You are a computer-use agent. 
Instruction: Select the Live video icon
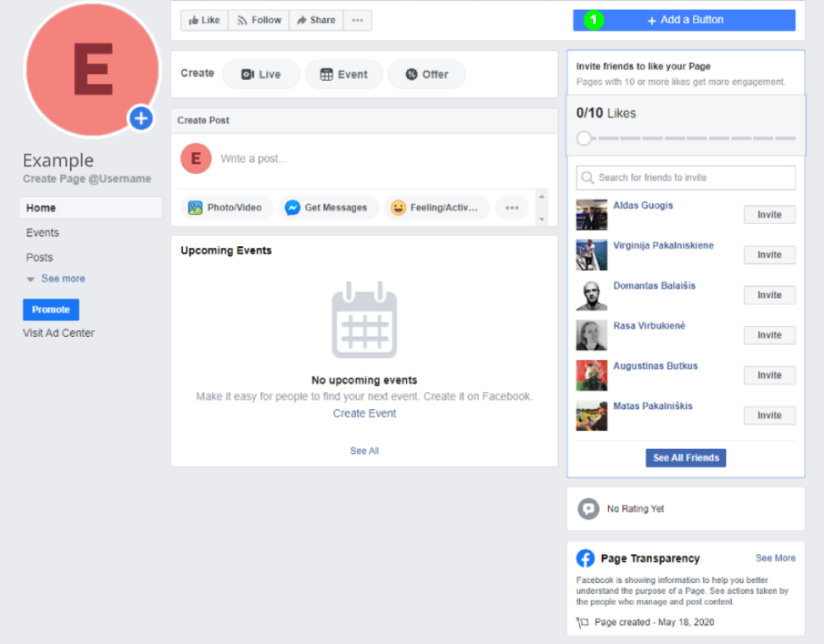[x=248, y=74]
